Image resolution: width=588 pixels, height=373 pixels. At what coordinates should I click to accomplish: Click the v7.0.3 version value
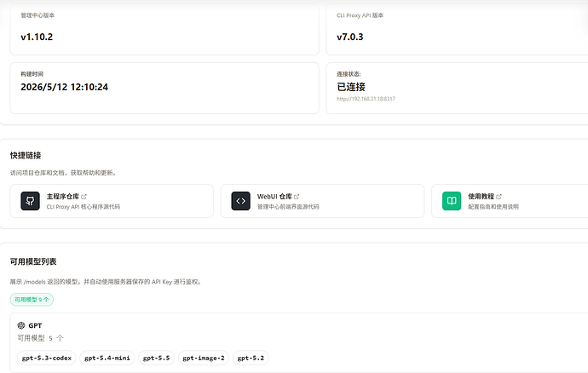point(350,37)
